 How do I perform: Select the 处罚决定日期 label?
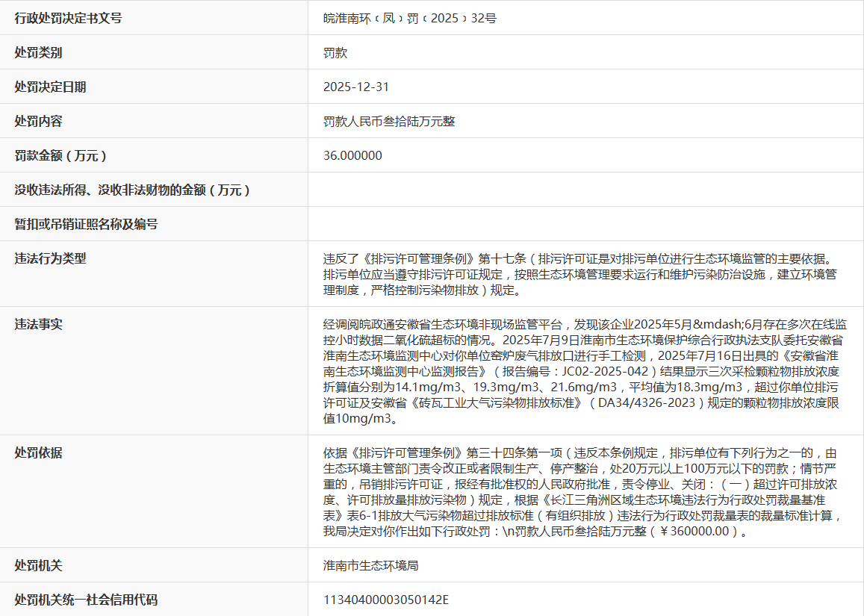pyautogui.click(x=50, y=87)
